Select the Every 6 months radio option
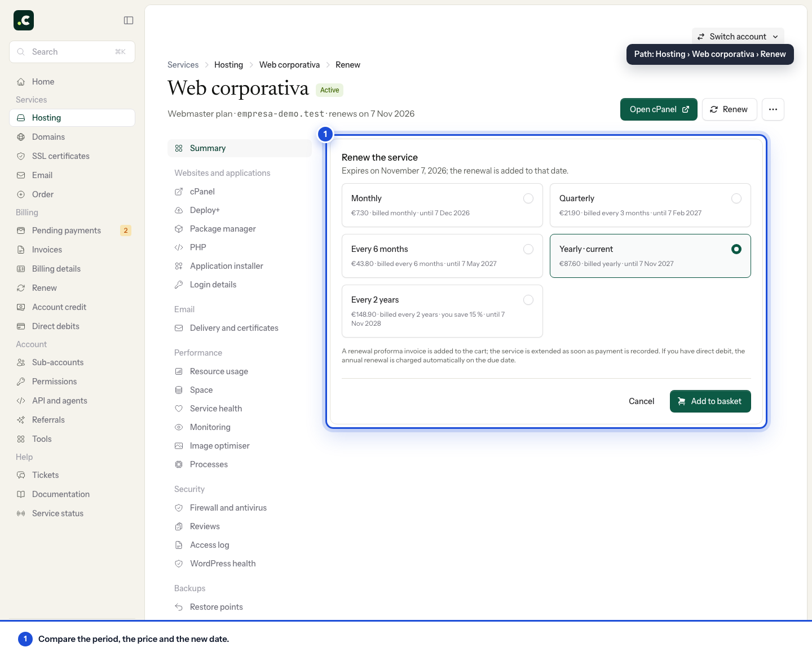Viewport: 812px width, 656px height. pos(528,249)
